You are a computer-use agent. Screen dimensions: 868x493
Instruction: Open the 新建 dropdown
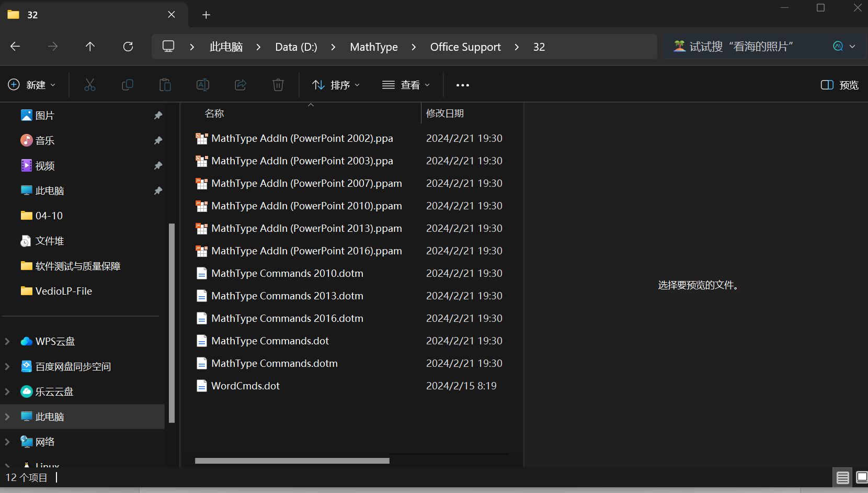pos(32,85)
